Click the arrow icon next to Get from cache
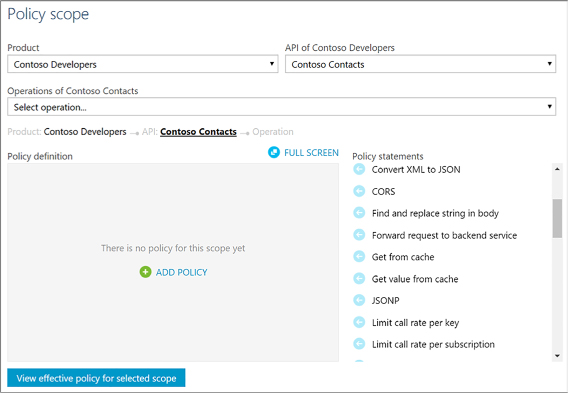This screenshot has width=568, height=395. [359, 257]
